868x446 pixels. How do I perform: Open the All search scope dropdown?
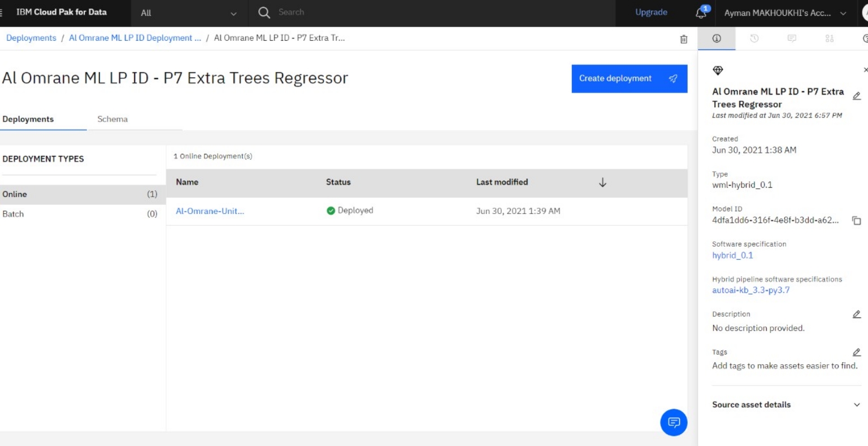coord(189,13)
